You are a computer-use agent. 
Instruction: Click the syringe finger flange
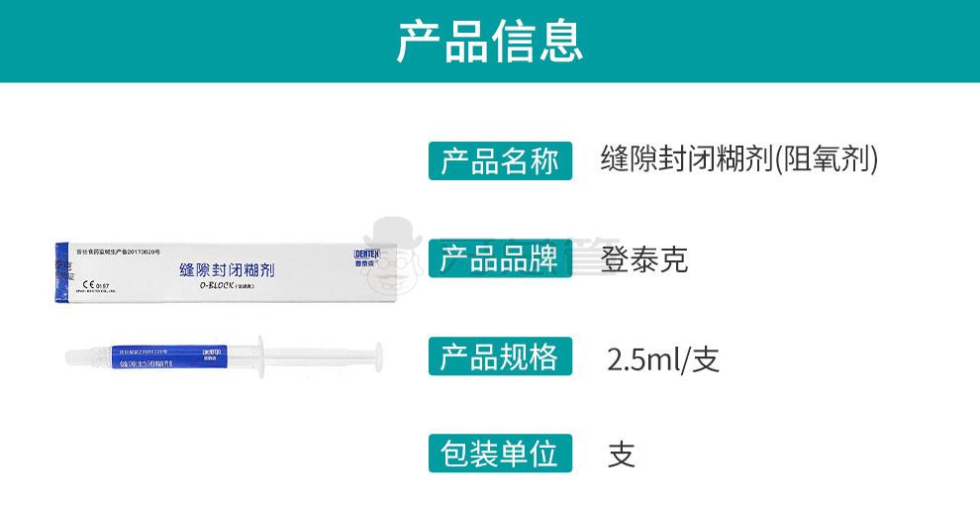[x=260, y=357]
